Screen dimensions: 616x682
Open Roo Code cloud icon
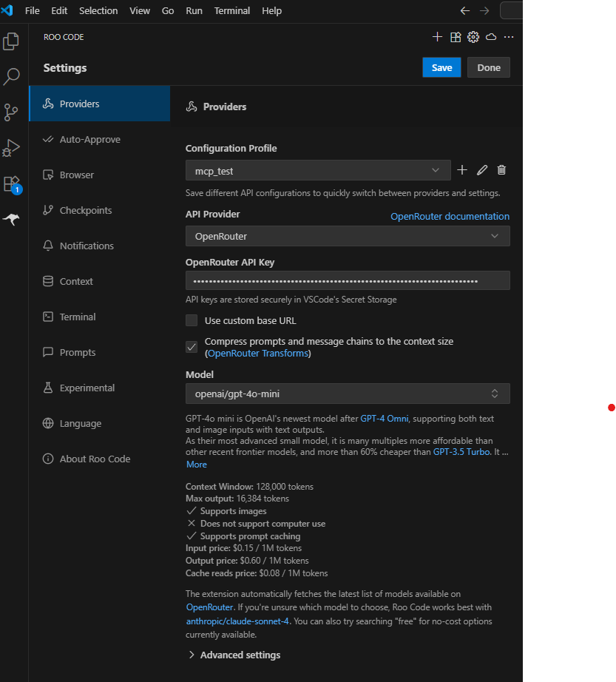pos(491,37)
